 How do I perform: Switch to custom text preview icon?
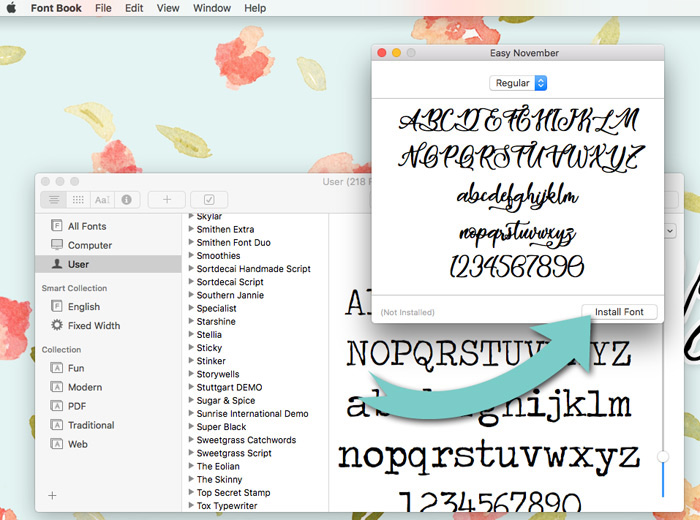(102, 200)
